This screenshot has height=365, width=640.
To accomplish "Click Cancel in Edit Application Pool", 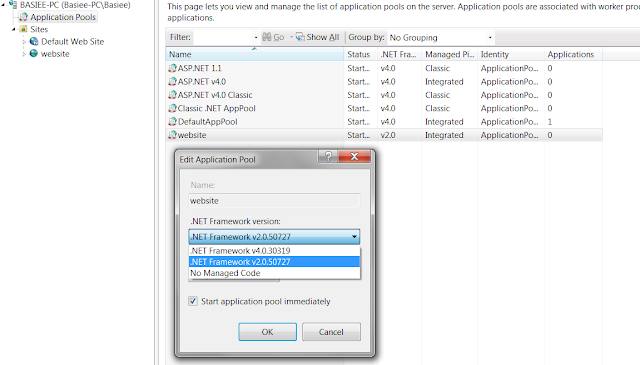I will click(x=331, y=332).
